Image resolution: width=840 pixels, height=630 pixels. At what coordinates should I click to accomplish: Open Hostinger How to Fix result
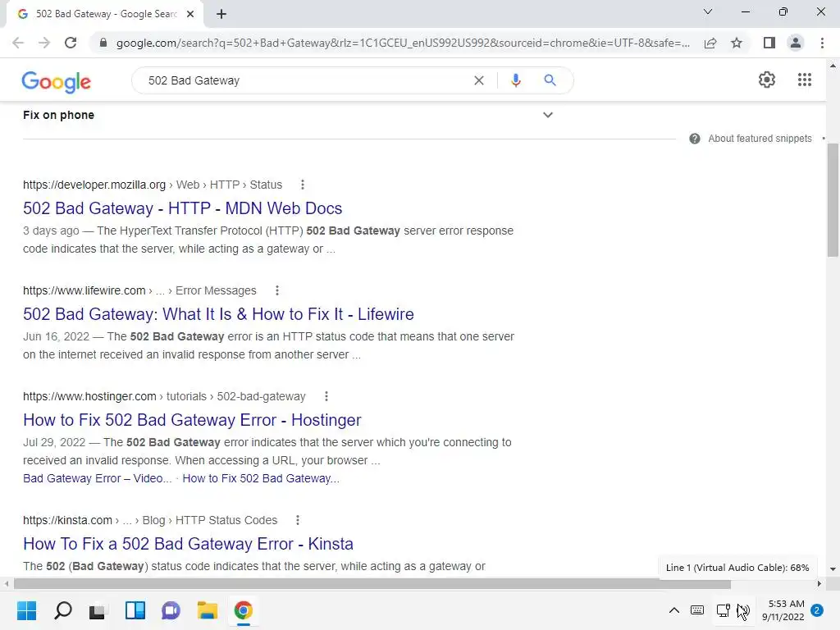tap(192, 420)
